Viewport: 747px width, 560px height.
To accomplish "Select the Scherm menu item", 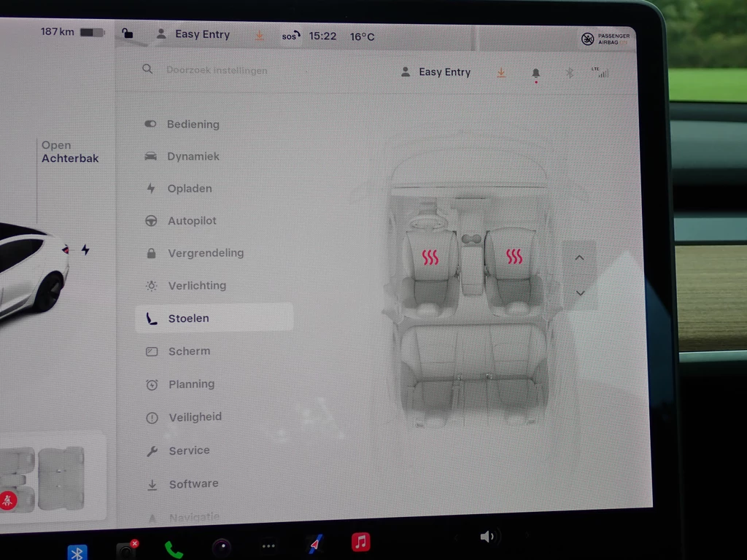I will [189, 351].
